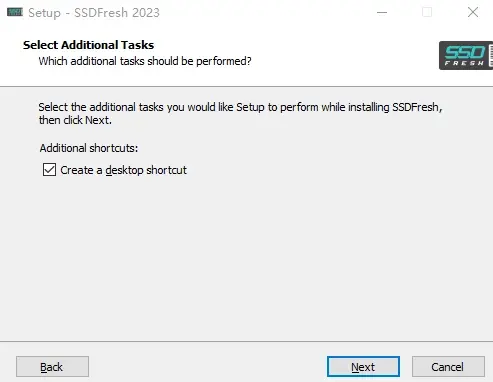Click the SSDFresh setup icon in title bar
This screenshot has width=493, height=382.
15,13
